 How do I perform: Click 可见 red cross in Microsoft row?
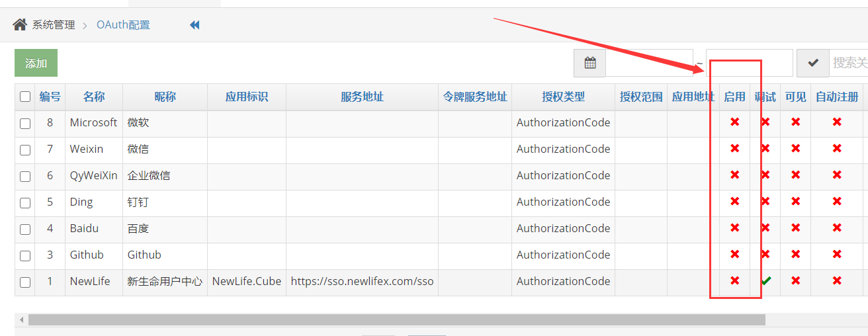point(796,122)
